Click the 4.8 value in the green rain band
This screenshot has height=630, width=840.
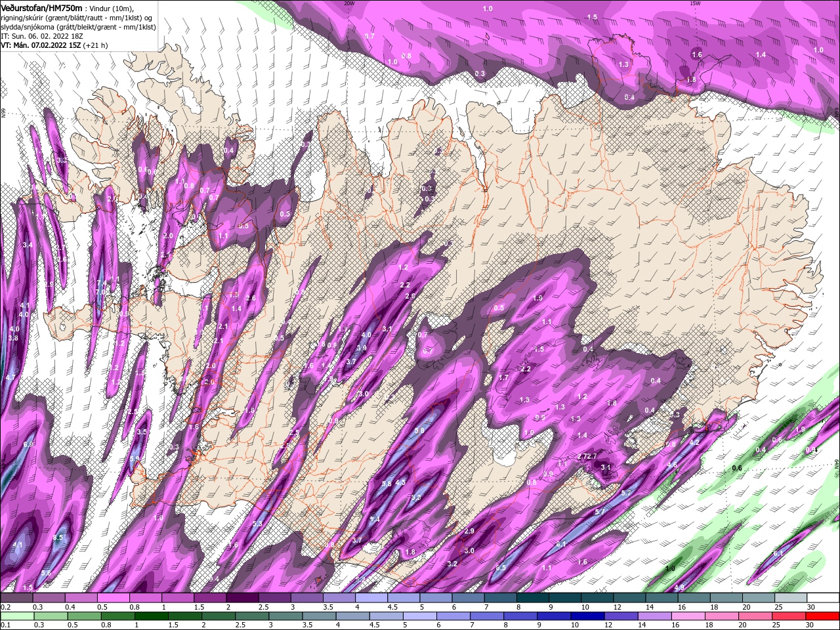(x=679, y=587)
